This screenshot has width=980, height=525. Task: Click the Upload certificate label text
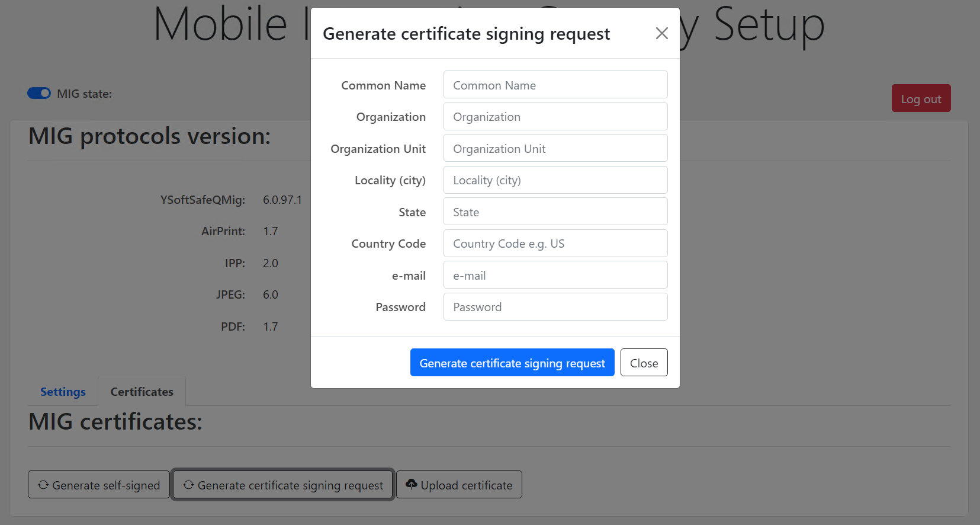click(467, 485)
